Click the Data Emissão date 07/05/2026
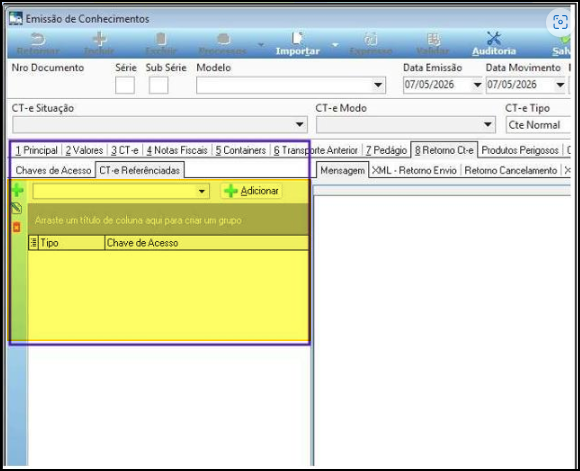Image resolution: width=580 pixels, height=471 pixels. tap(429, 85)
